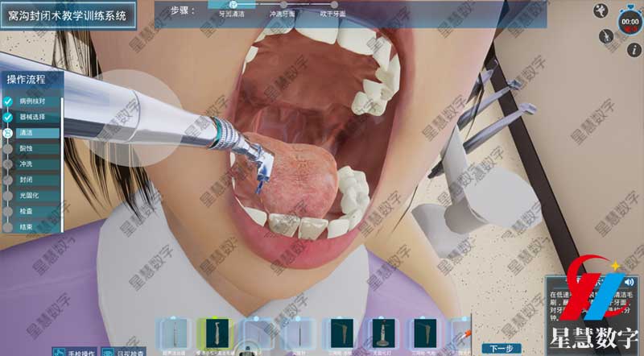The height and width of the screenshot is (356, 644).
Task: Click the hand icon on 手检操作 button
Action: click(x=59, y=353)
